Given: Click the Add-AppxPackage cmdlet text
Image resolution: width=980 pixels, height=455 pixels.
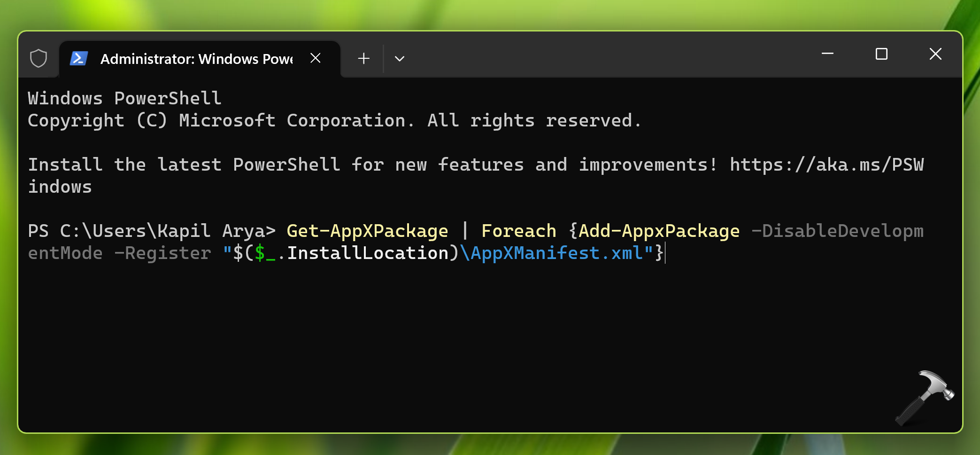Looking at the screenshot, I should pos(659,231).
